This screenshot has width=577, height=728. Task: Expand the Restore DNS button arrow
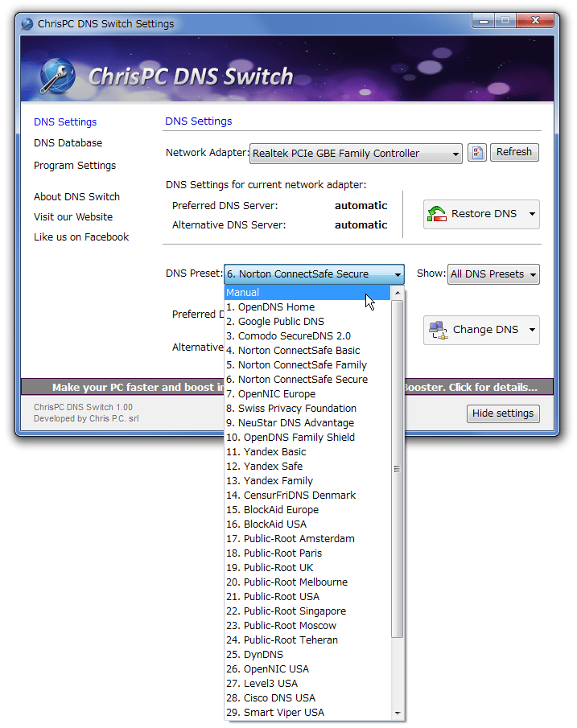tap(533, 214)
